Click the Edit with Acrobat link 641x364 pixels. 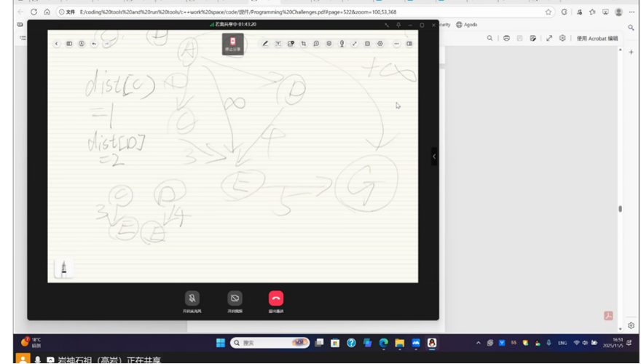[597, 38]
